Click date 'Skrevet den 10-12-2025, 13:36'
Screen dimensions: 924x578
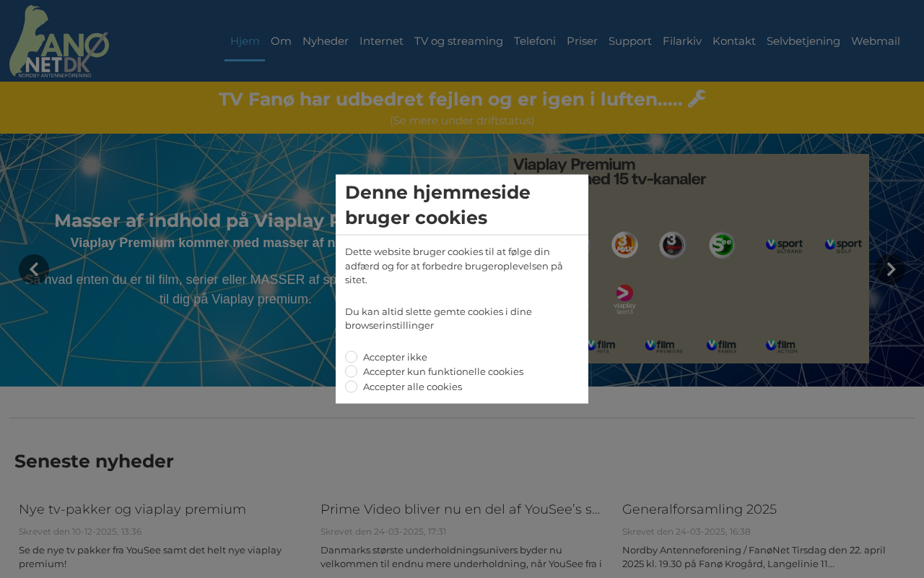click(80, 532)
